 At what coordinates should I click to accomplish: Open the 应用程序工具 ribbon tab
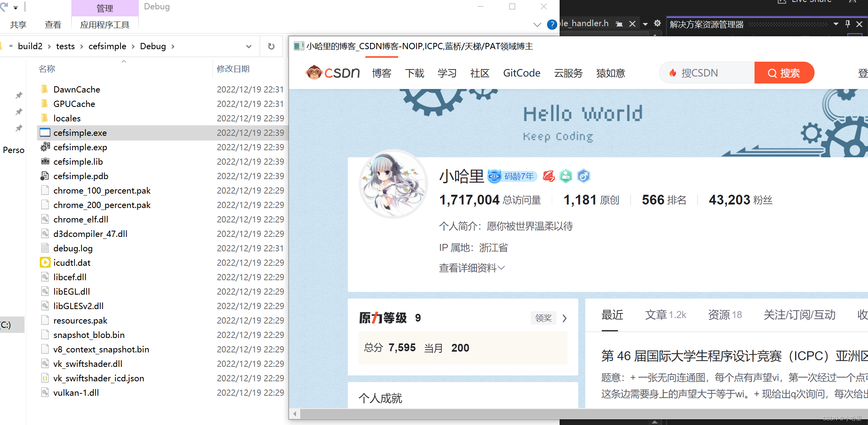coord(105,25)
